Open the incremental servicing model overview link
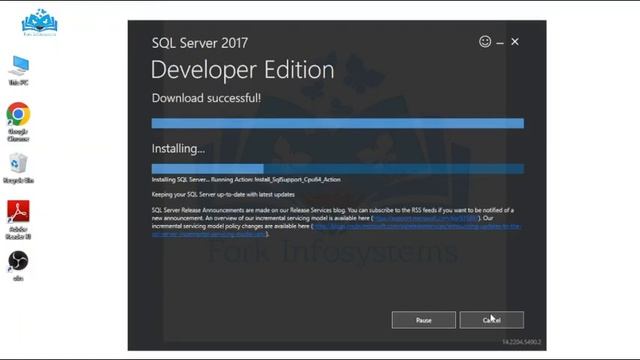The width and height of the screenshot is (640, 360). point(425,218)
